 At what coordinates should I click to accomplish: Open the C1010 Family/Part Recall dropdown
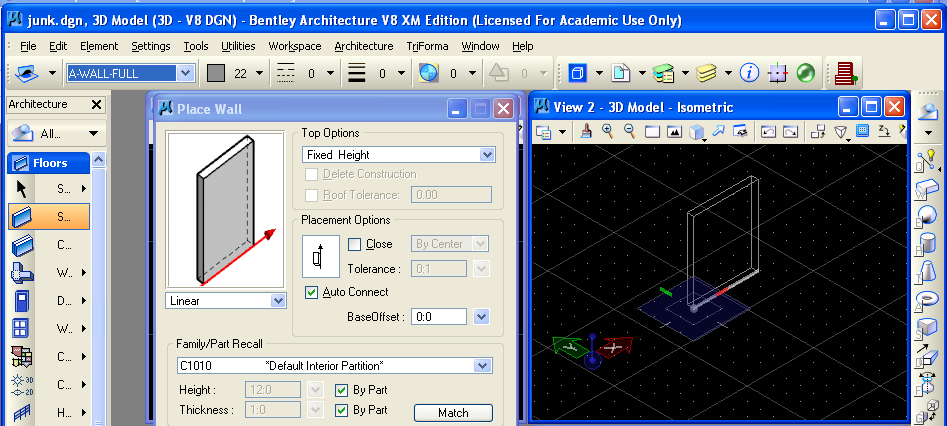pyautogui.click(x=483, y=366)
